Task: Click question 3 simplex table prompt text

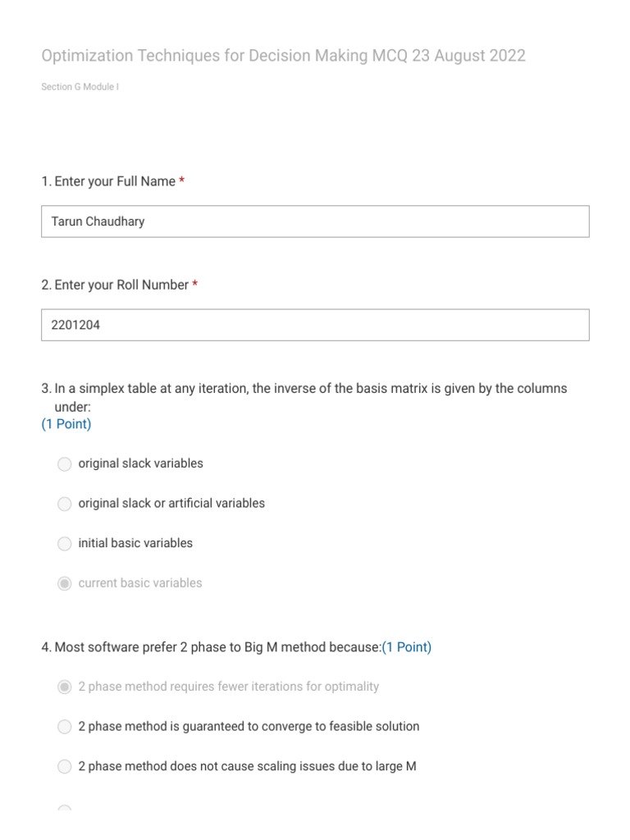Action: pyautogui.click(x=304, y=397)
